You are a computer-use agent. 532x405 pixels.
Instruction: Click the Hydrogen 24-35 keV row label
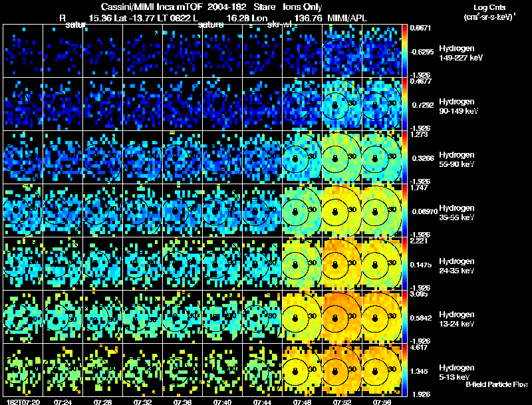(x=457, y=266)
